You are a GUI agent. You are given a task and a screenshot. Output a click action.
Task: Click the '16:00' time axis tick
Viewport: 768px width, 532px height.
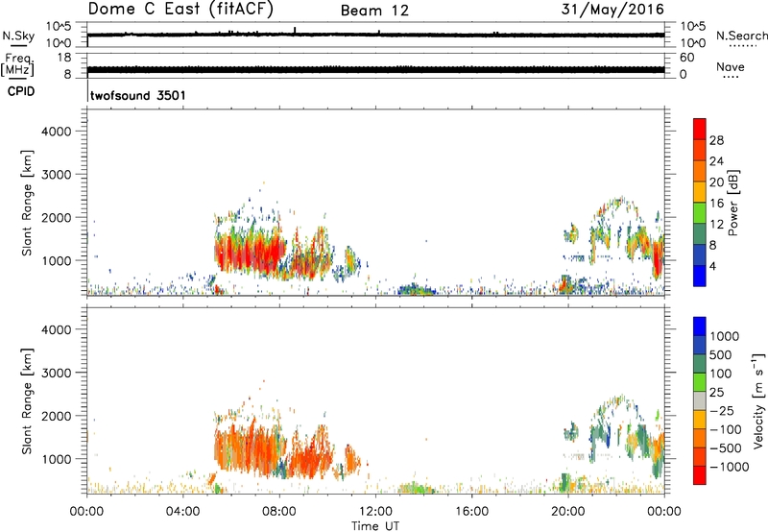tap(471, 512)
